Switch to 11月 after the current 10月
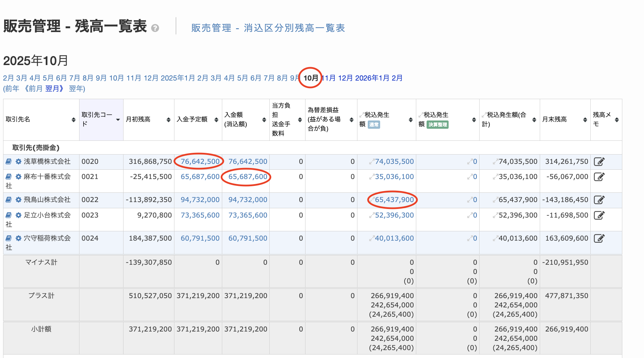The image size is (644, 358). click(x=329, y=78)
